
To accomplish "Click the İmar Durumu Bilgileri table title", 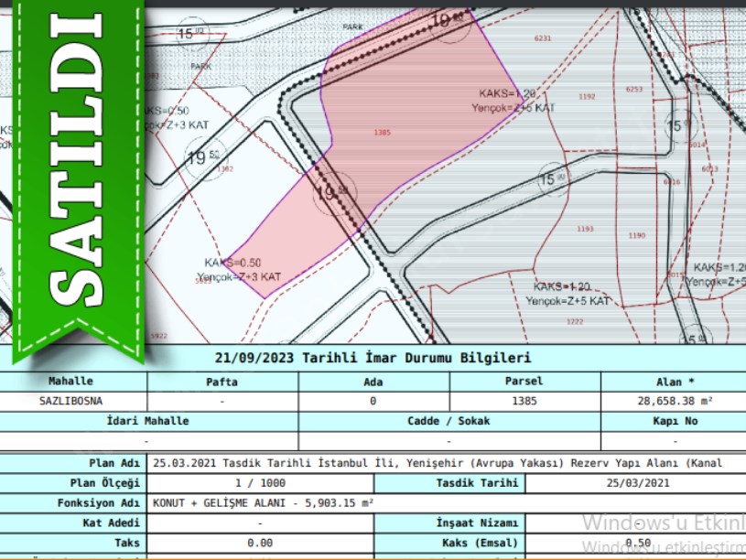I will (373, 358).
